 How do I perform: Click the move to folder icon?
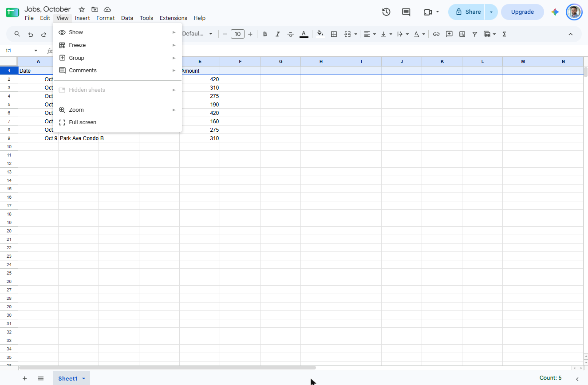[95, 9]
